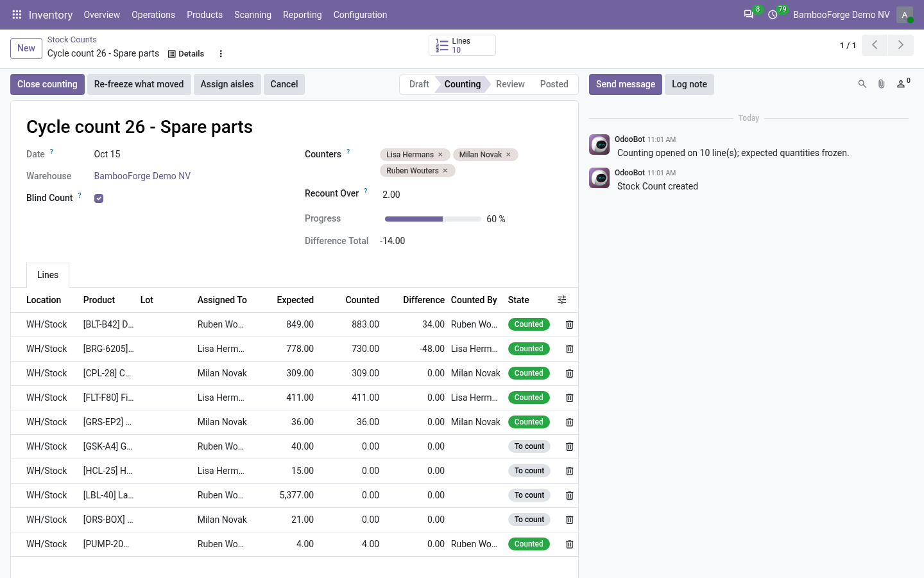This screenshot has height=578, width=924.
Task: Sort lines by Expected column header
Action: 295,300
